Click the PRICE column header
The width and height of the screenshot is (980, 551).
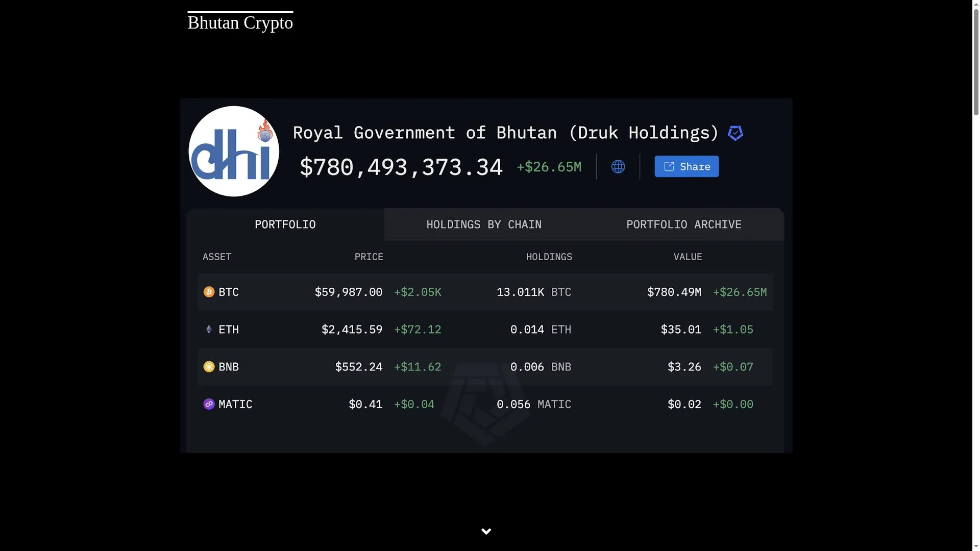click(369, 257)
